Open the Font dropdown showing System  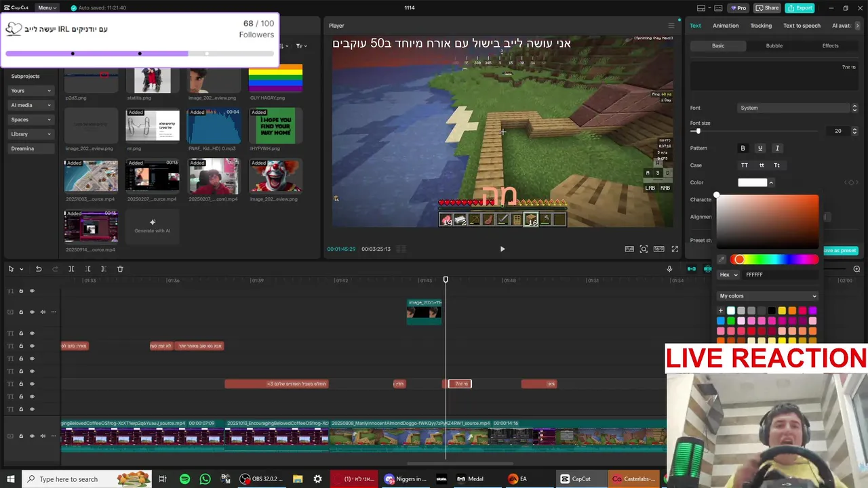798,108
